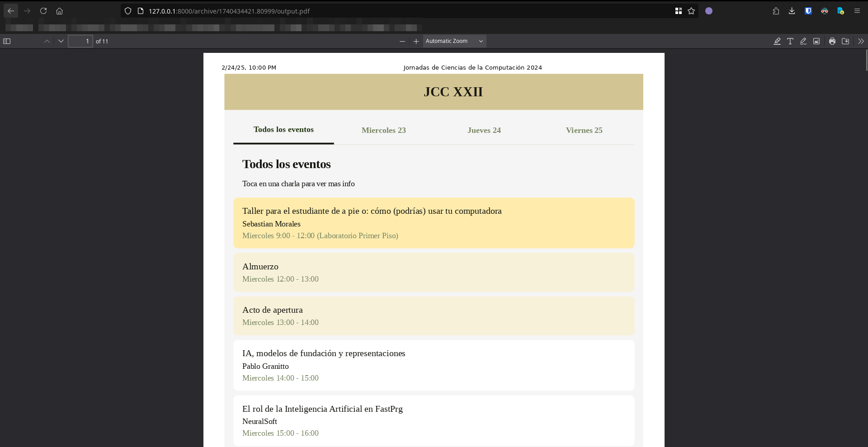868x447 pixels.
Task: Open the browser home page
Action: (59, 11)
